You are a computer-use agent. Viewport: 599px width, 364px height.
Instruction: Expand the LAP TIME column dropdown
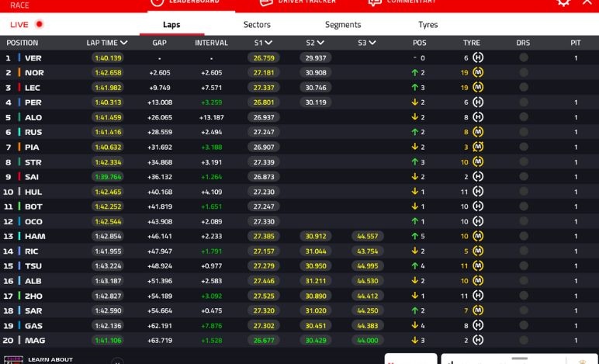tap(124, 43)
